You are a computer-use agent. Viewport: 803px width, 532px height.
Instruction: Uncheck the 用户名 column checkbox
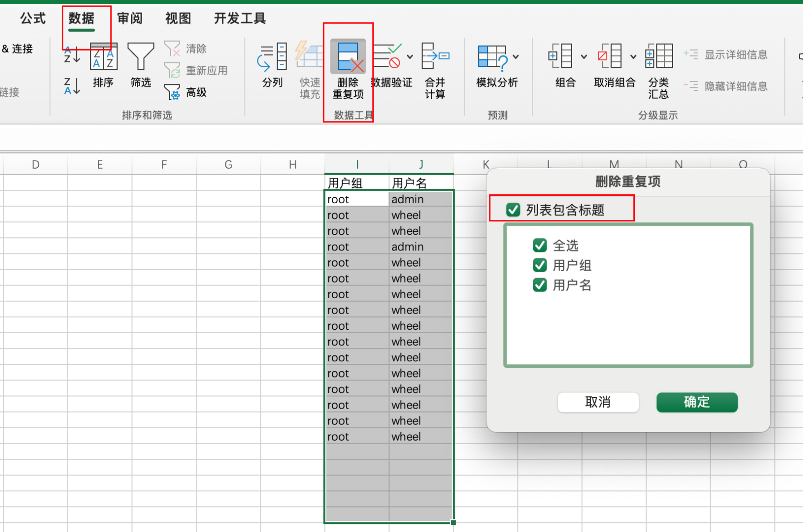[540, 285]
